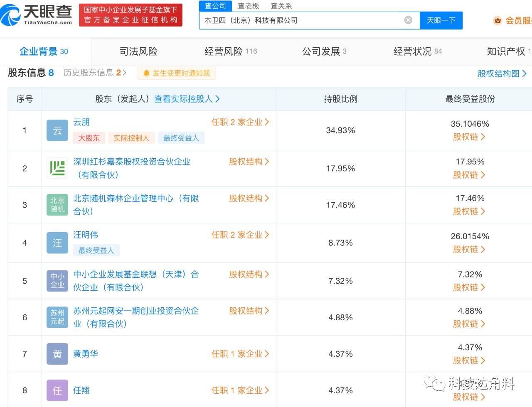Open the 企业背景 tab
Image resolution: width=532 pixels, height=407 pixels.
(44, 51)
